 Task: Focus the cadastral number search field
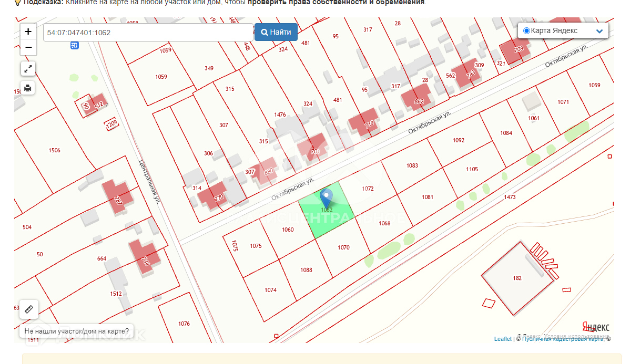click(148, 32)
